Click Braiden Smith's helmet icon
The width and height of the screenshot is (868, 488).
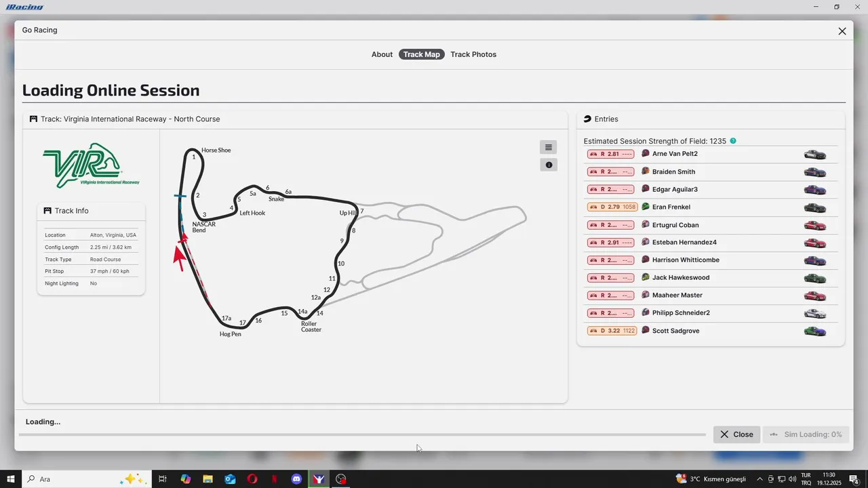646,171
